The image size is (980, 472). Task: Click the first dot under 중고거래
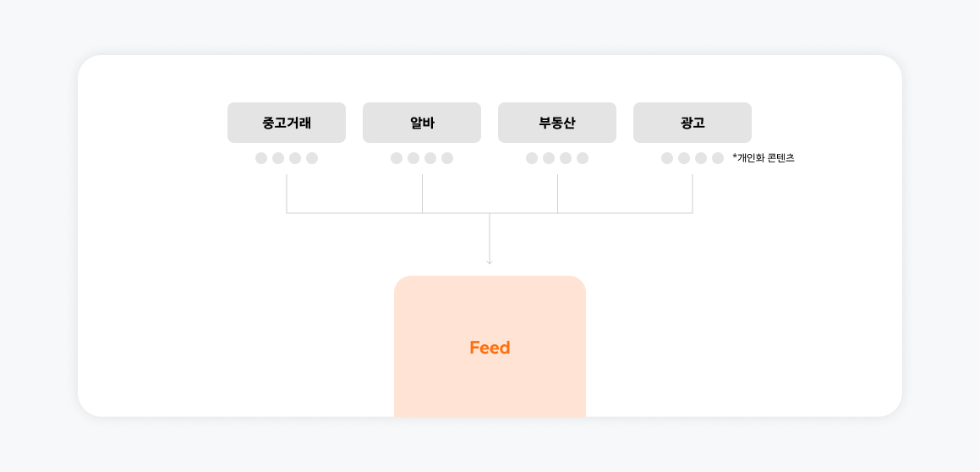261,158
